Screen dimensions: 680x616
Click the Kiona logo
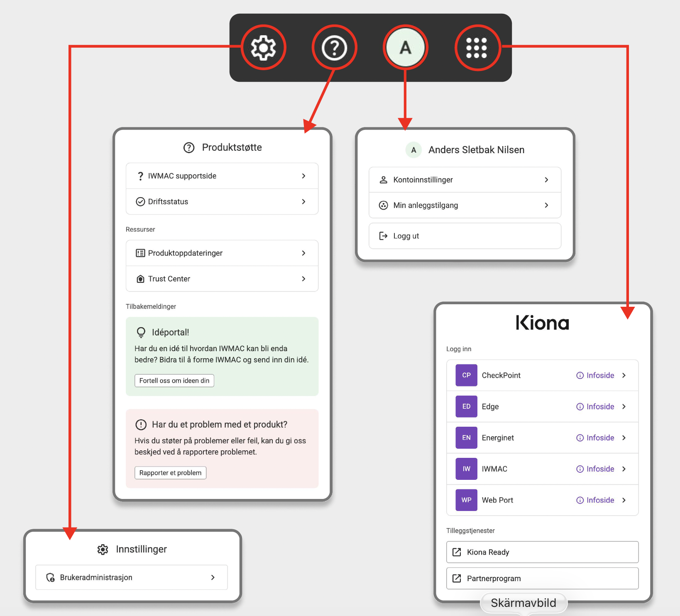coord(542,323)
